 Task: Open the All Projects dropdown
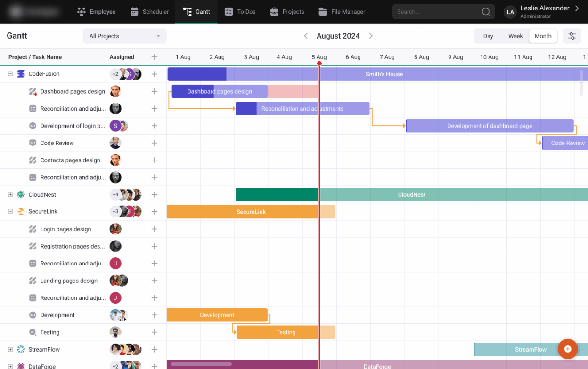click(x=124, y=36)
